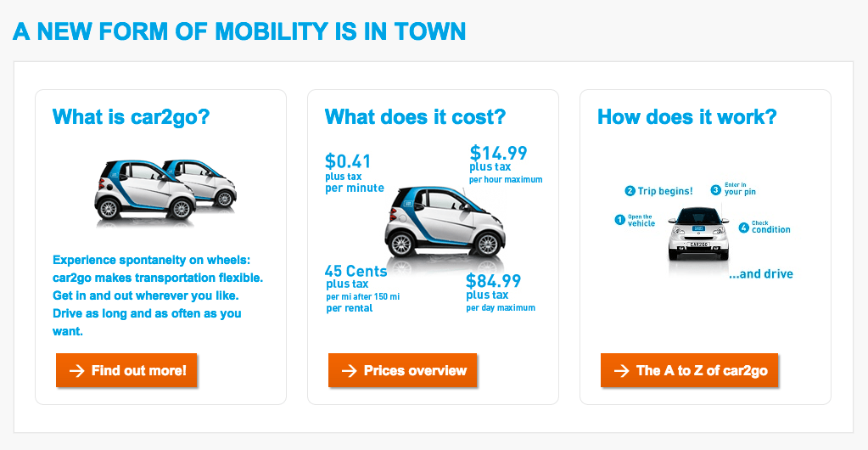Click the two car2go cars image
This screenshot has width=868, height=450.
[165, 191]
